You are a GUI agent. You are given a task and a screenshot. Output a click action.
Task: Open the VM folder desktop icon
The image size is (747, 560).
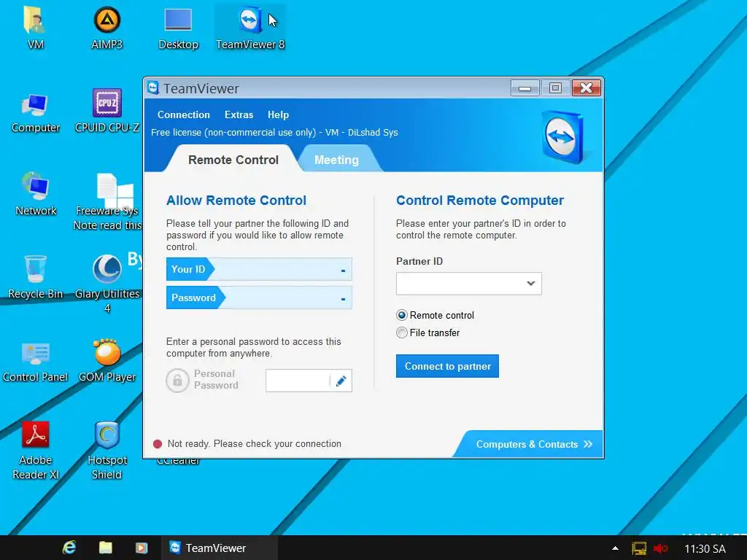pos(35,28)
